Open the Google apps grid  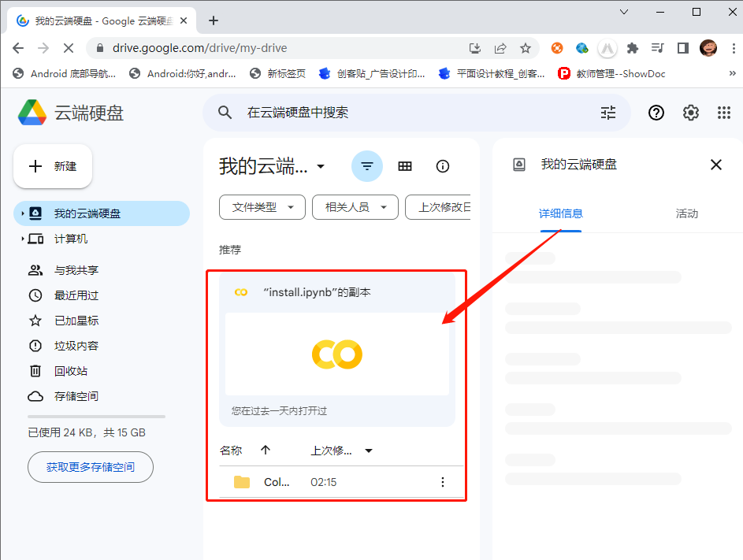point(723,113)
